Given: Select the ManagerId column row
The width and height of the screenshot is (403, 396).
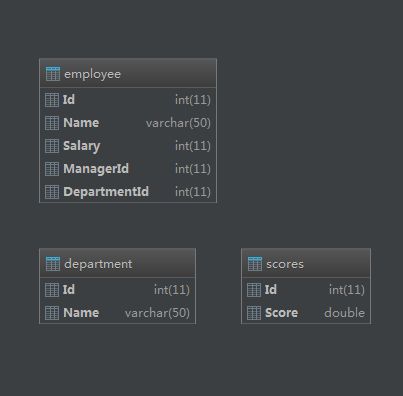Looking at the screenshot, I should click(128, 169).
